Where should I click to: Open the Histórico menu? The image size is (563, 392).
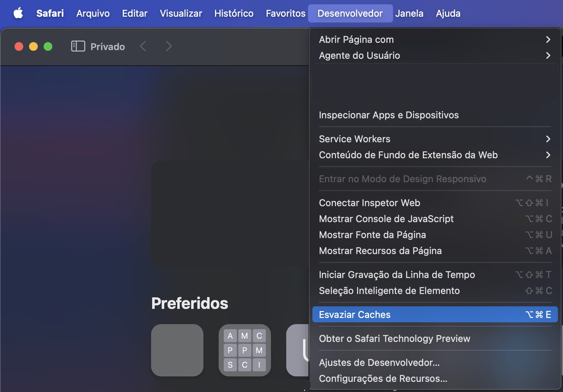coord(234,13)
